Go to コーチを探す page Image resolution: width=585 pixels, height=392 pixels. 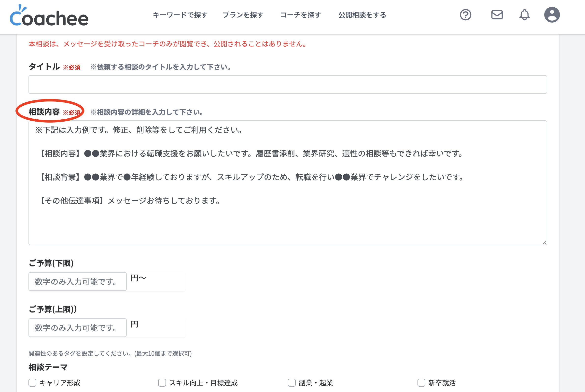[x=301, y=15]
